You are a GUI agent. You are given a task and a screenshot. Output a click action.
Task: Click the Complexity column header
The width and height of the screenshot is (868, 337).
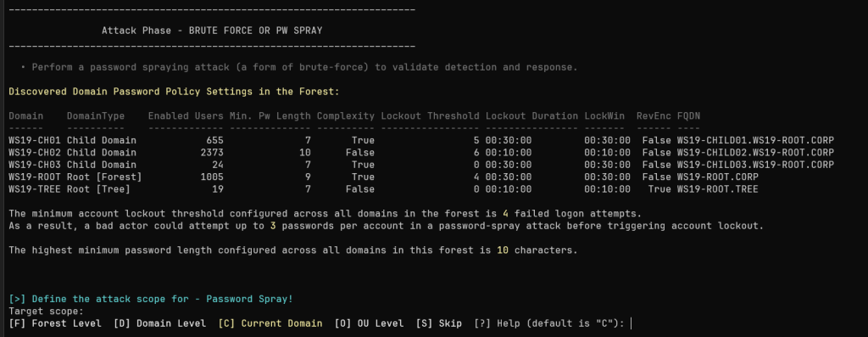346,115
